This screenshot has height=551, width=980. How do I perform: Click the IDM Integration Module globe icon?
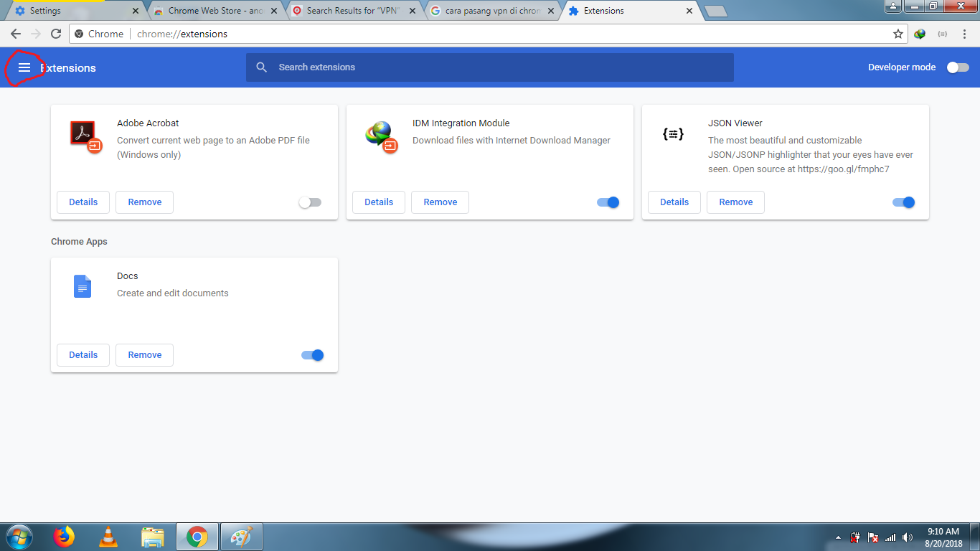[x=380, y=135]
